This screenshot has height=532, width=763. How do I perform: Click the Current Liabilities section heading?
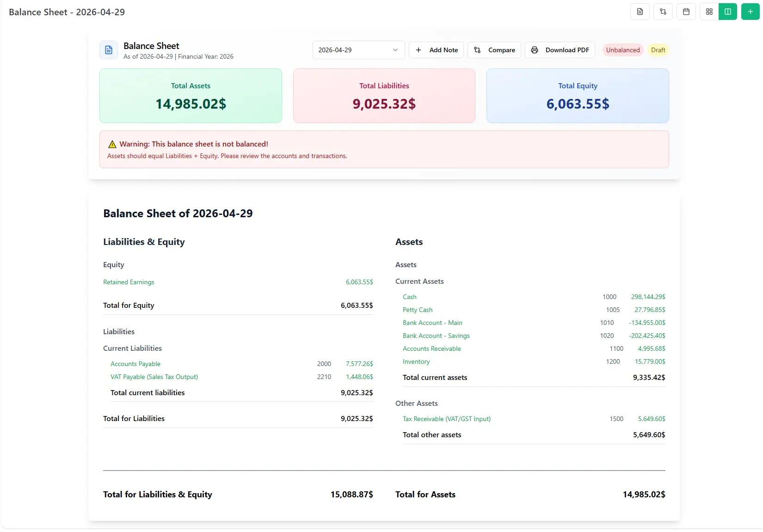point(132,349)
